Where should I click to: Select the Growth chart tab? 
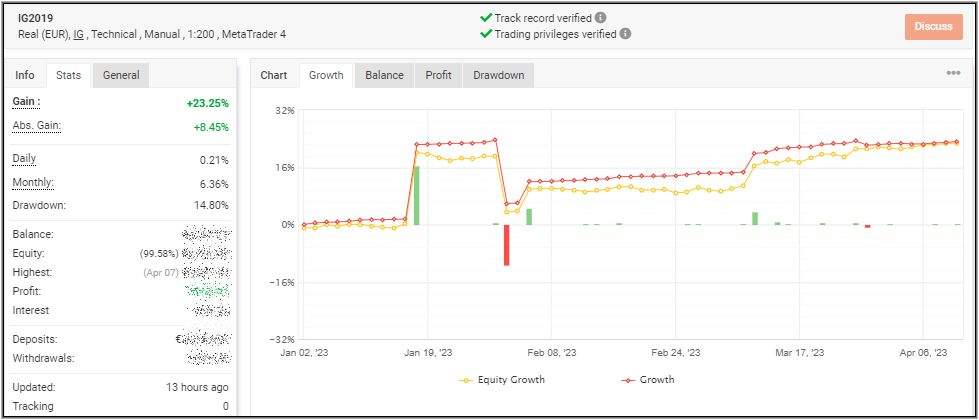tap(326, 75)
